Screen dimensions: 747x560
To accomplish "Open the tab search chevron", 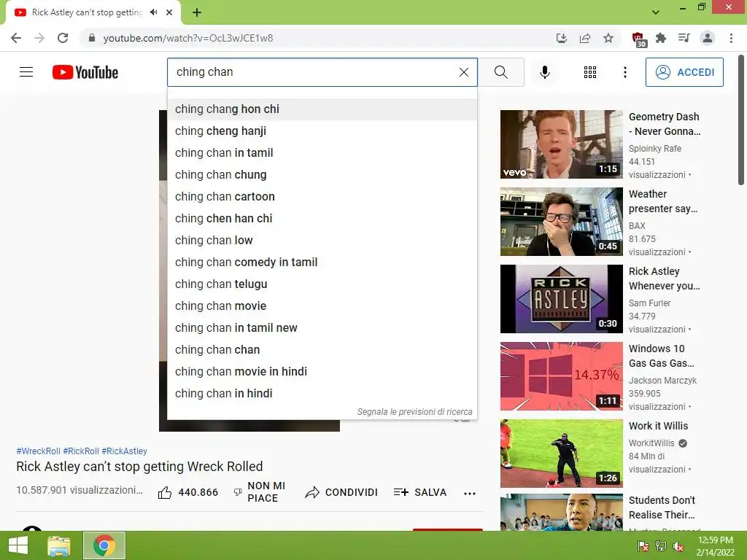I will click(656, 12).
